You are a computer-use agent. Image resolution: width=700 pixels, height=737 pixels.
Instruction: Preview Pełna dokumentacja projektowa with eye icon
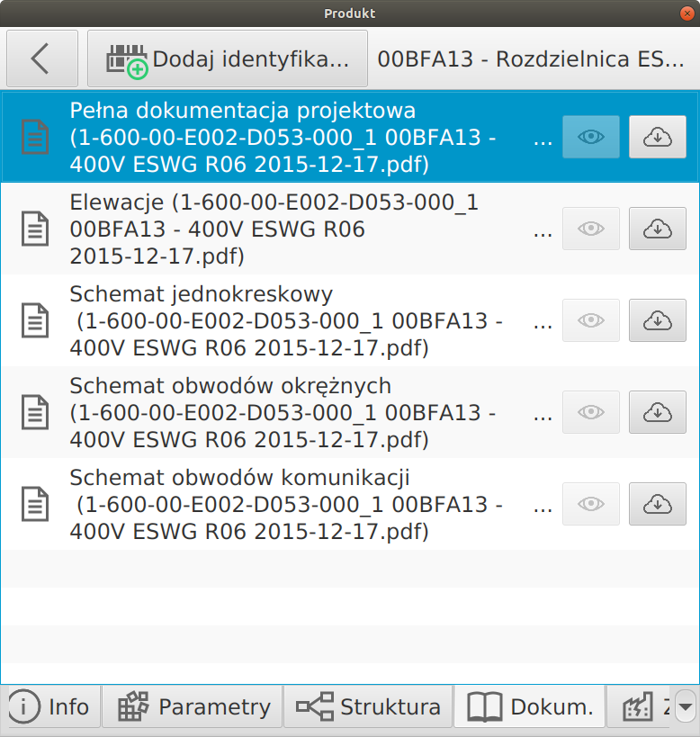pyautogui.click(x=590, y=138)
